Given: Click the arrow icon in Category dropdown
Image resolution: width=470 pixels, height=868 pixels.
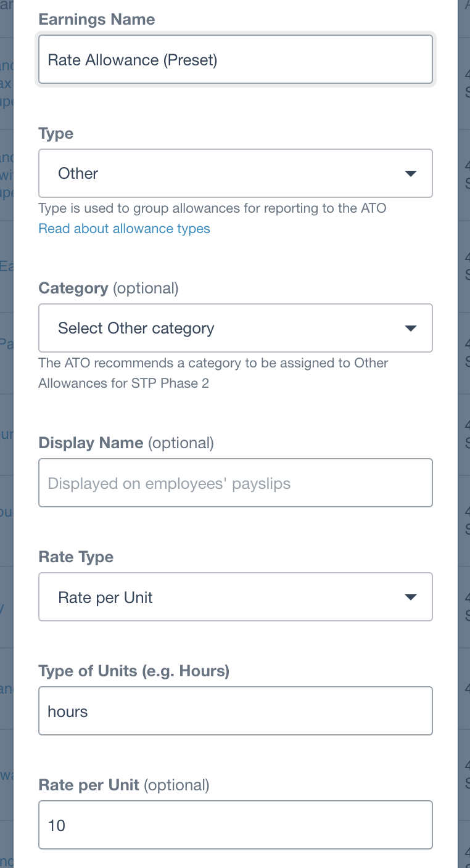Looking at the screenshot, I should pos(411,328).
